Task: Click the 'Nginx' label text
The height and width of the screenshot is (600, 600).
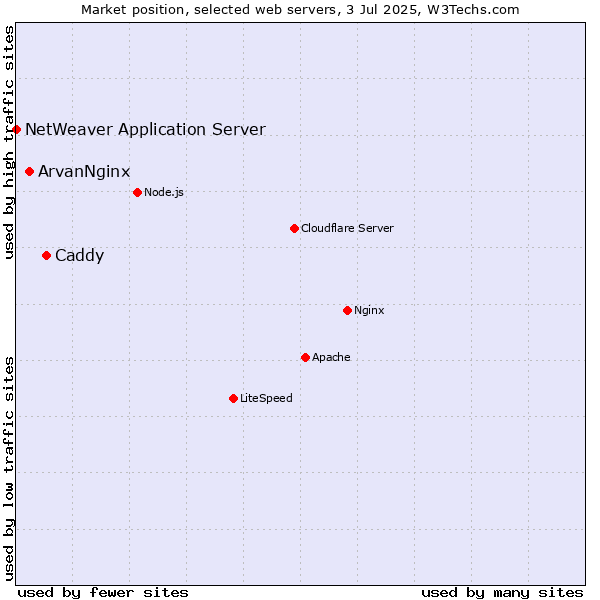Action: tap(369, 310)
